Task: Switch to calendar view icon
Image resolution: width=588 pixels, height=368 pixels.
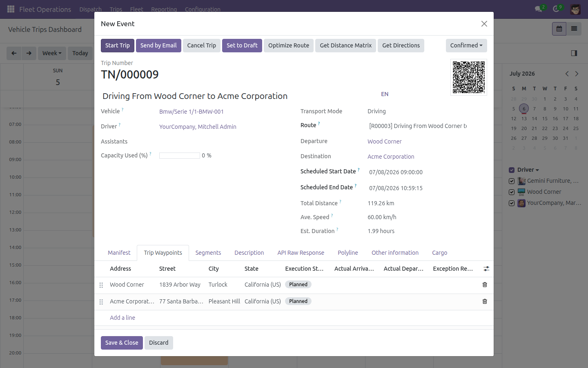Action: tap(559, 29)
